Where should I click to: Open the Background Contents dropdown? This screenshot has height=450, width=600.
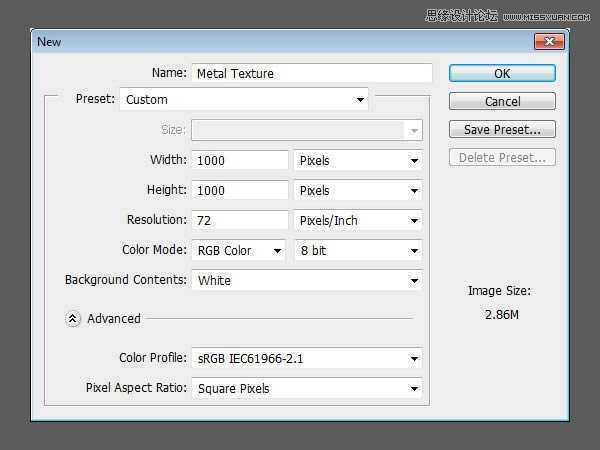point(307,280)
